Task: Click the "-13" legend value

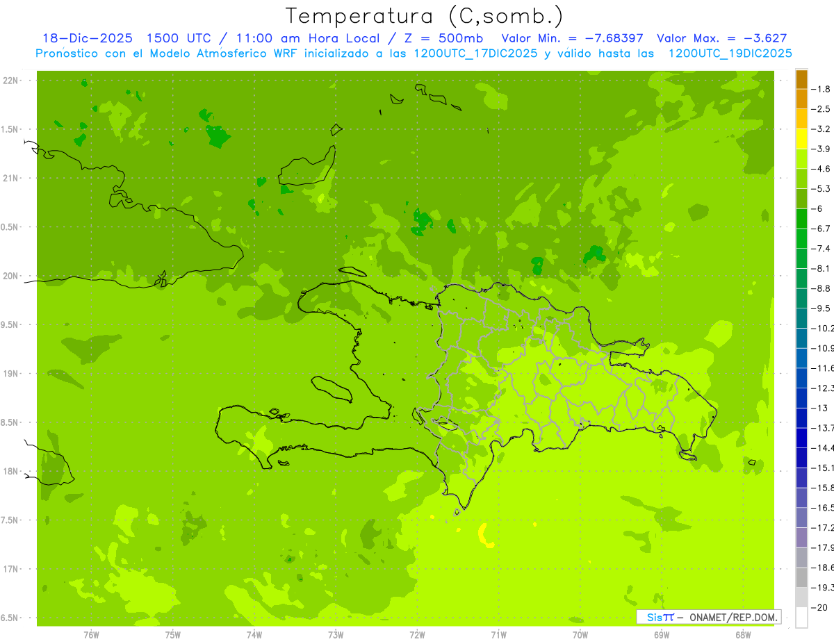Action: point(819,408)
